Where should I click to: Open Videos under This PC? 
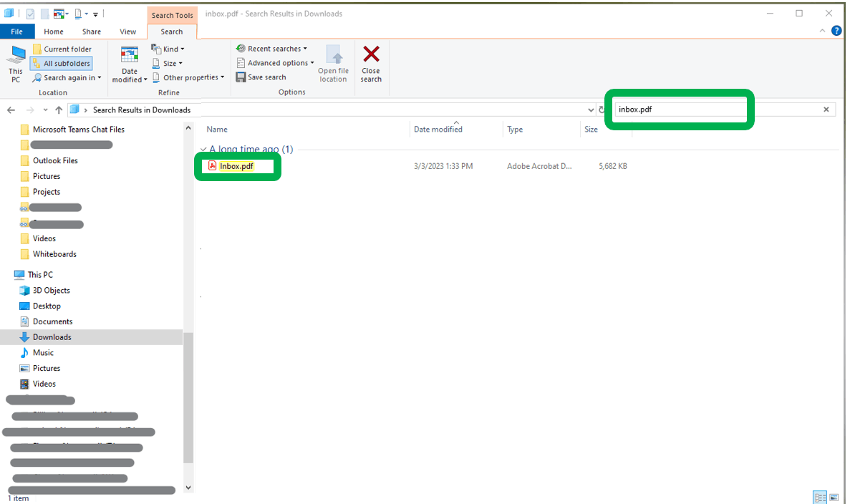click(x=44, y=384)
